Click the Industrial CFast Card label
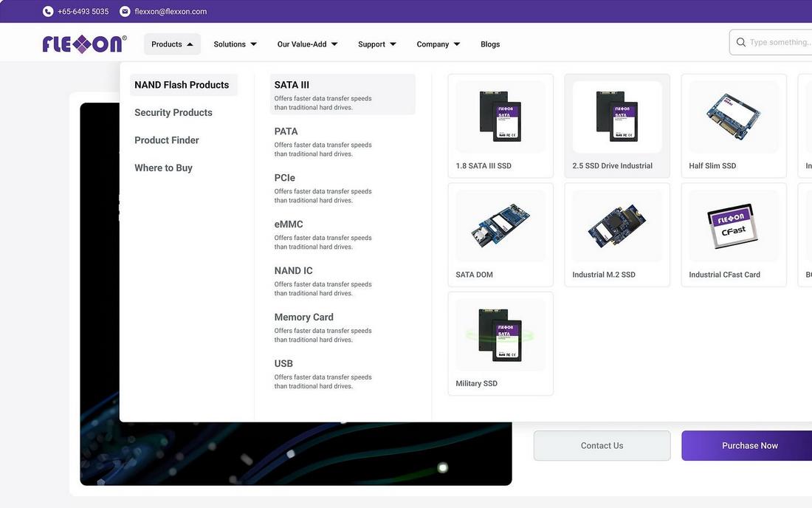Viewport: 812px width, 508px height. pyautogui.click(x=724, y=275)
